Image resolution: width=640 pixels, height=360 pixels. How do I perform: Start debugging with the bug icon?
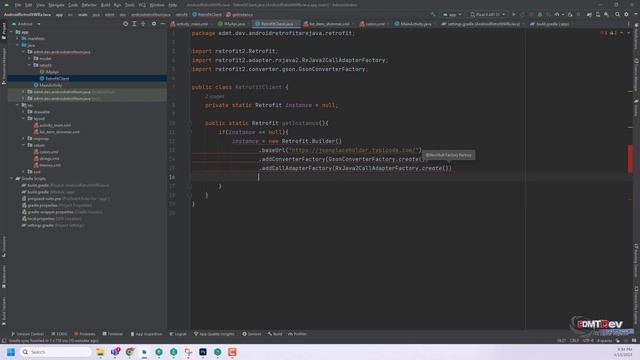pos(540,14)
